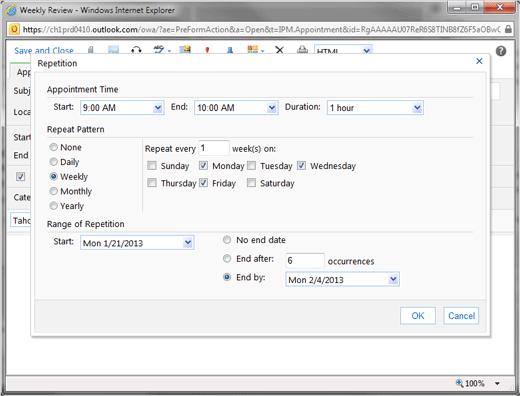Select the Weekly repeat pattern
The image size is (520, 396).
53,176
